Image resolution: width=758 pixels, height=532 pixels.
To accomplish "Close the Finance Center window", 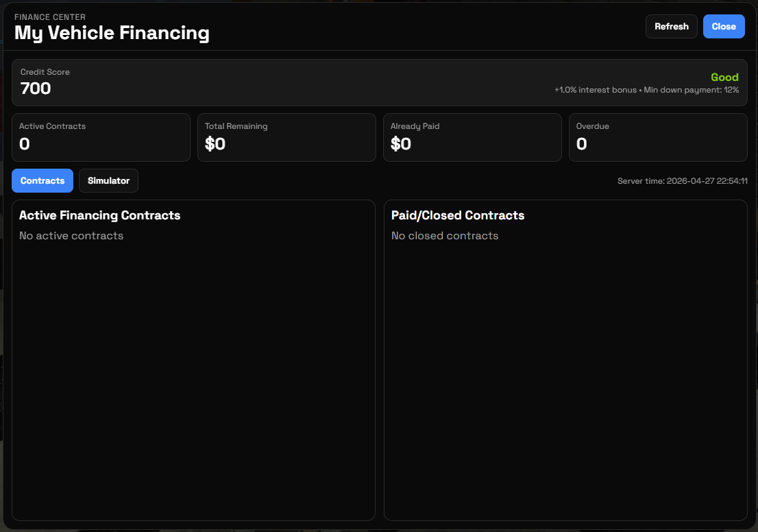I will pos(724,27).
